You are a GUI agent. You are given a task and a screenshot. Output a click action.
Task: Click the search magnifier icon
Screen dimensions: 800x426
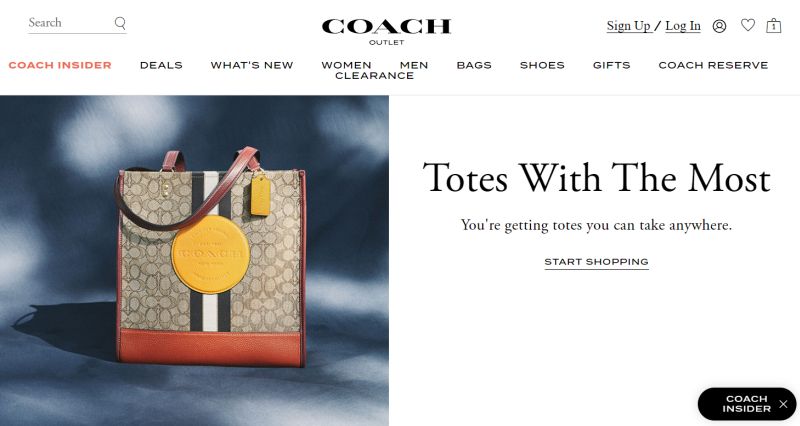click(x=120, y=23)
